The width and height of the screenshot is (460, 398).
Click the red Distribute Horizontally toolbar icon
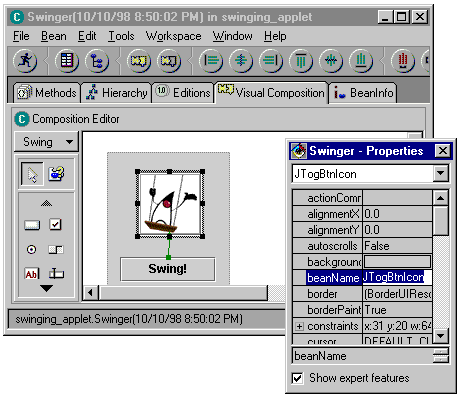403,61
